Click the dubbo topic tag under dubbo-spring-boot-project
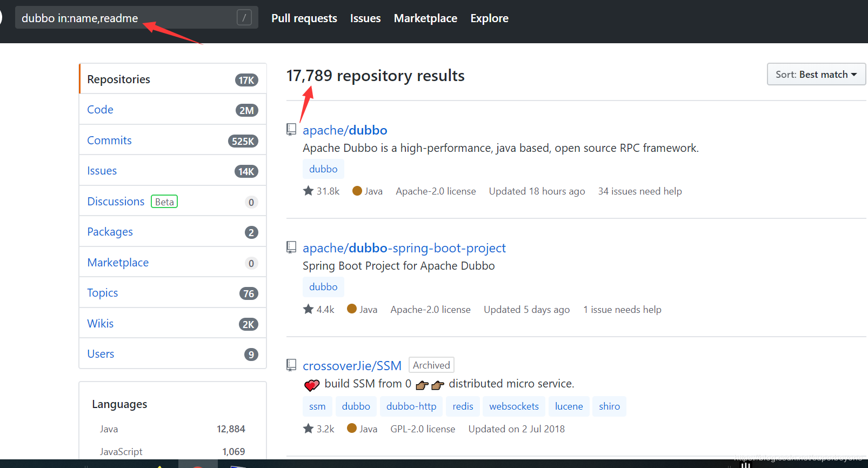The width and height of the screenshot is (868, 468). [323, 287]
